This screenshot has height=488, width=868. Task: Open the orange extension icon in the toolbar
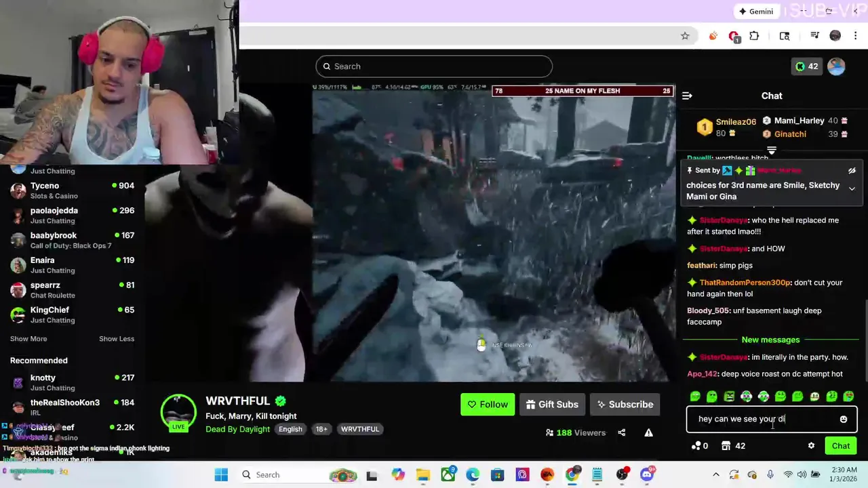point(713,36)
